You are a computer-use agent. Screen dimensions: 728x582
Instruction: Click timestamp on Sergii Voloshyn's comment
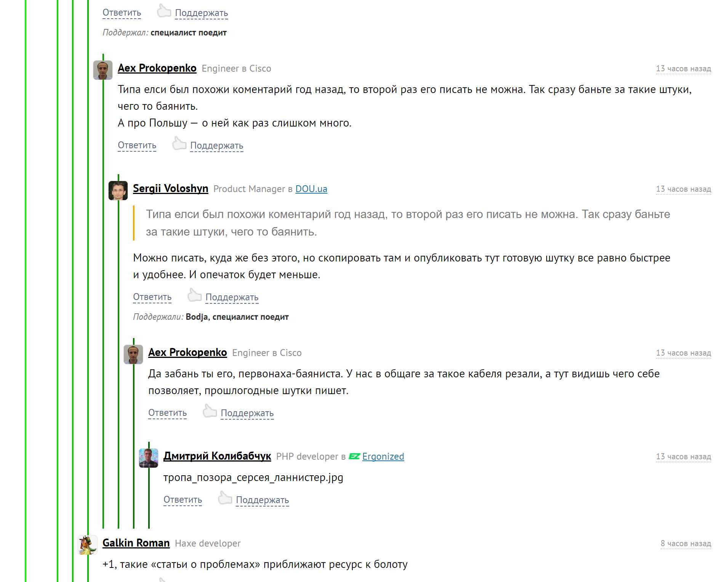(683, 189)
